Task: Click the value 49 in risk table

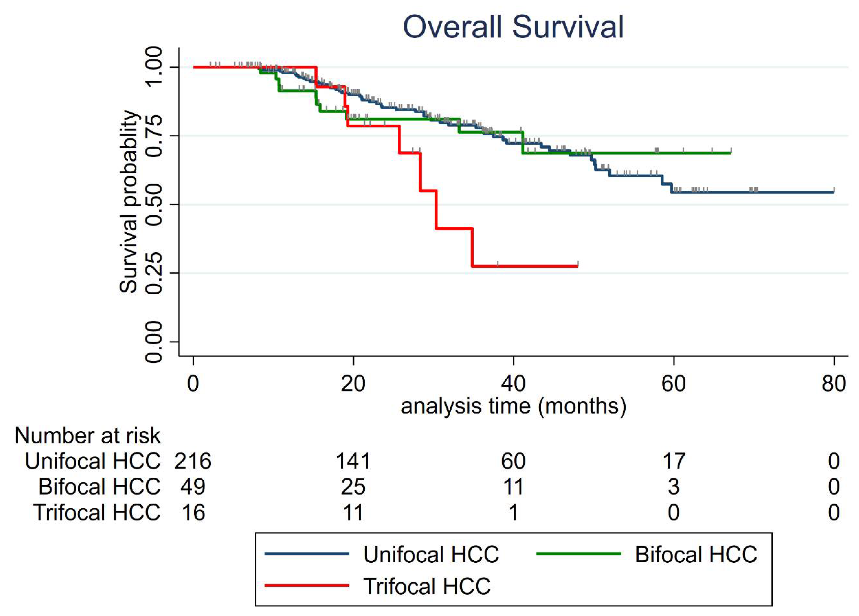Action: 193,486
